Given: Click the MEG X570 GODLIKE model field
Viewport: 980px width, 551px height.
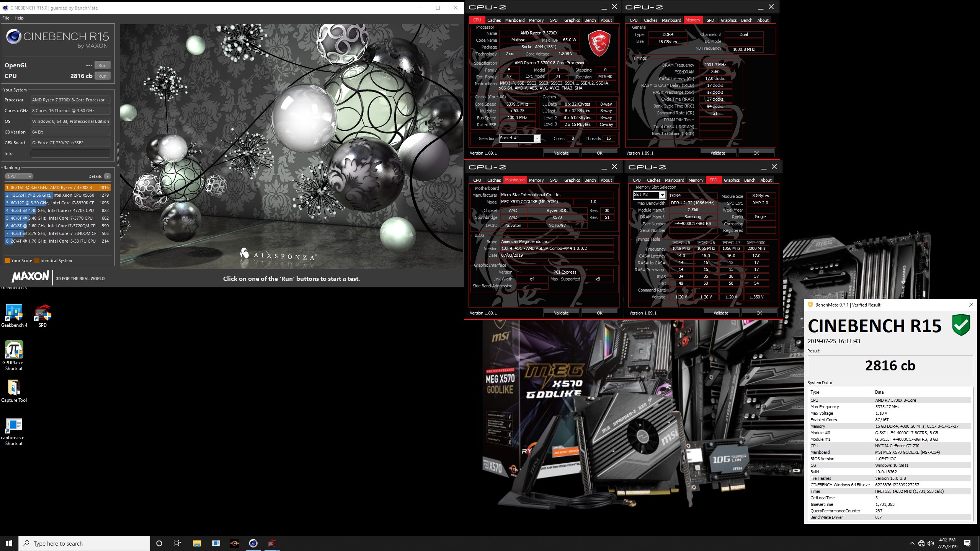Looking at the screenshot, I should point(536,202).
